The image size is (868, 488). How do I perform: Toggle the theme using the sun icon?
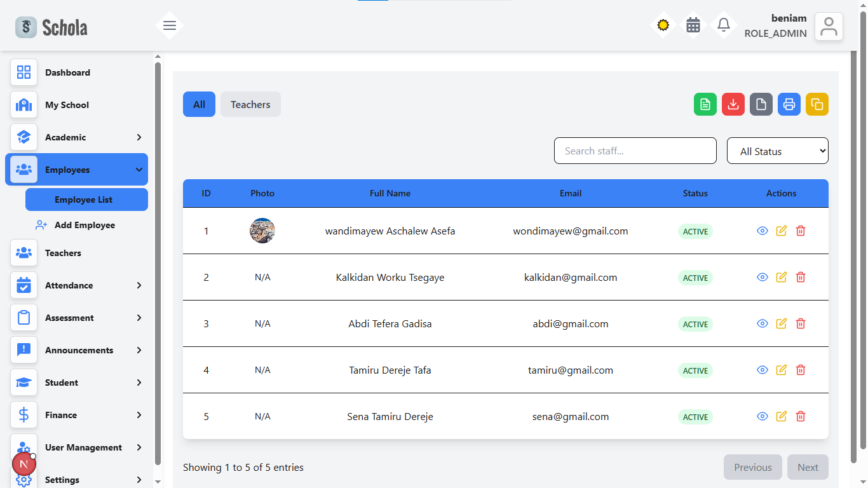tap(663, 25)
